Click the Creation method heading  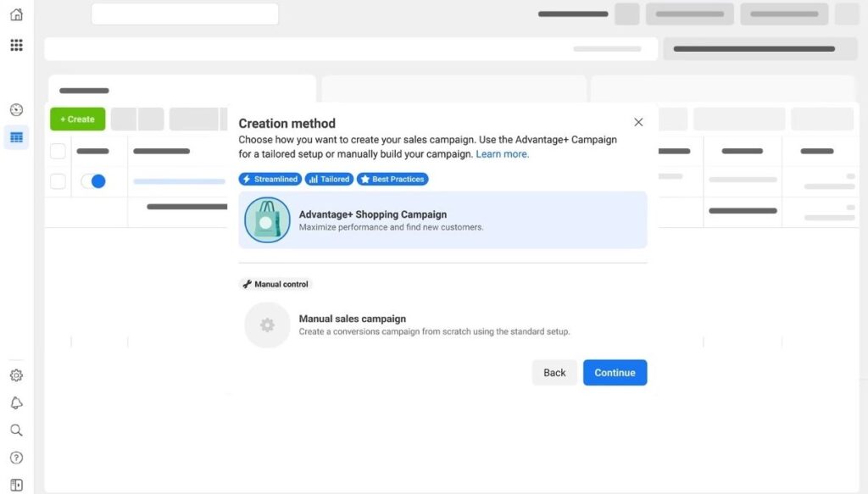287,124
